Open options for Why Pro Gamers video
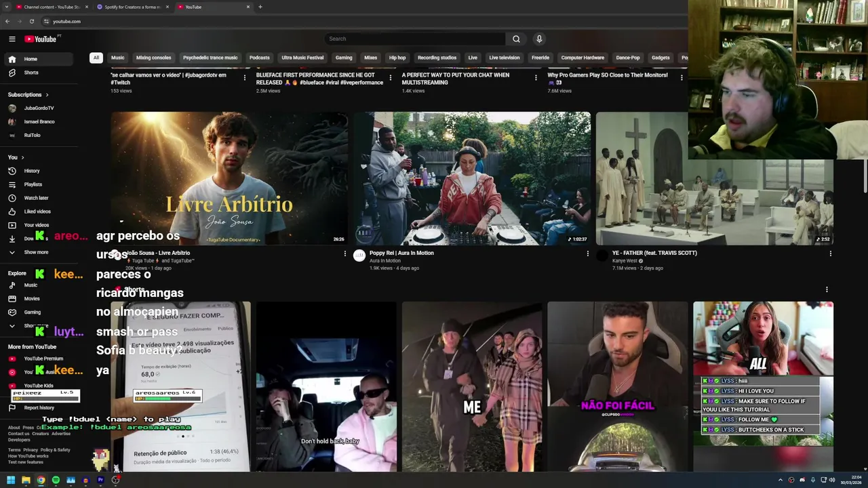 click(682, 78)
